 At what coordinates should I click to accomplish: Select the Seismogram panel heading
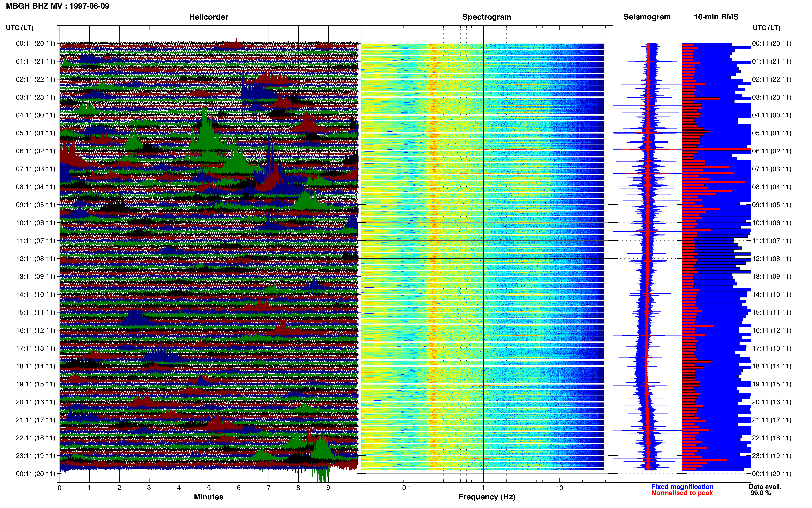point(647,17)
